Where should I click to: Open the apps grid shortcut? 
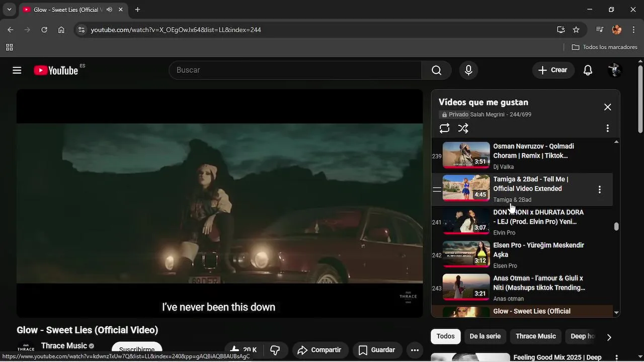coord(9,47)
